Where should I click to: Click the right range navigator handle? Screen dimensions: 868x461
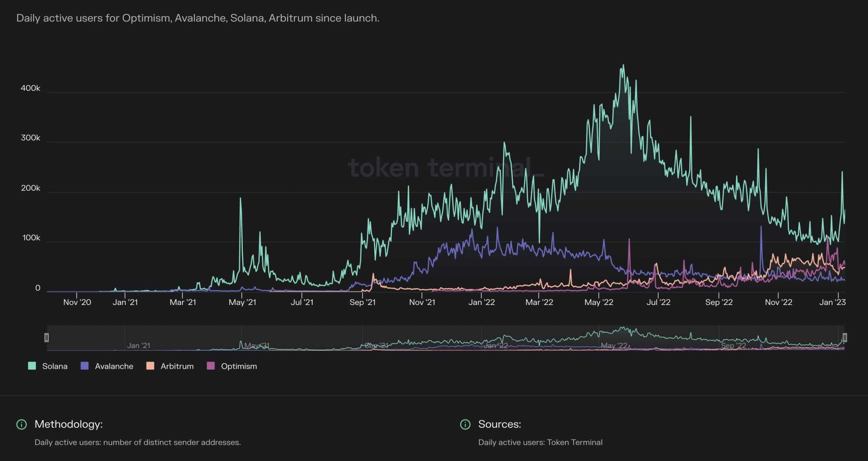[x=845, y=338]
